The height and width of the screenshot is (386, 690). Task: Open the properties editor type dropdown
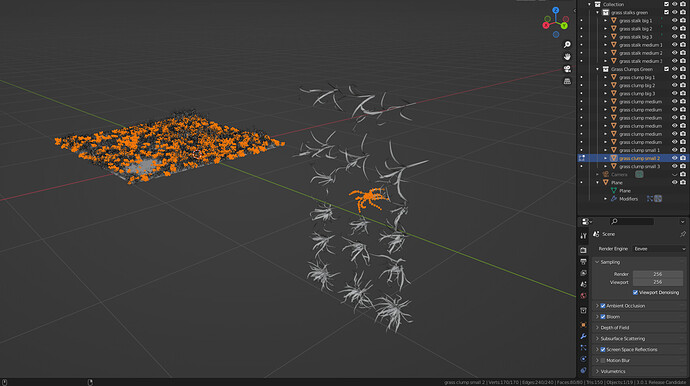click(x=587, y=221)
